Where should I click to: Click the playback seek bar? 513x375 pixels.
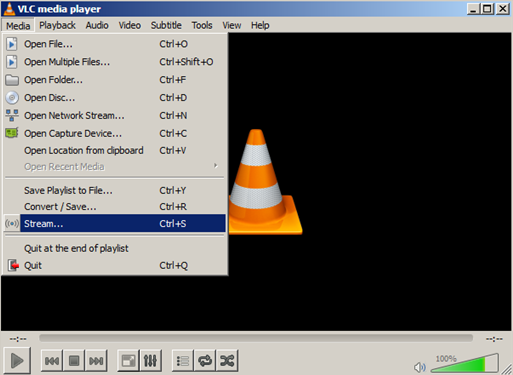pos(256,338)
